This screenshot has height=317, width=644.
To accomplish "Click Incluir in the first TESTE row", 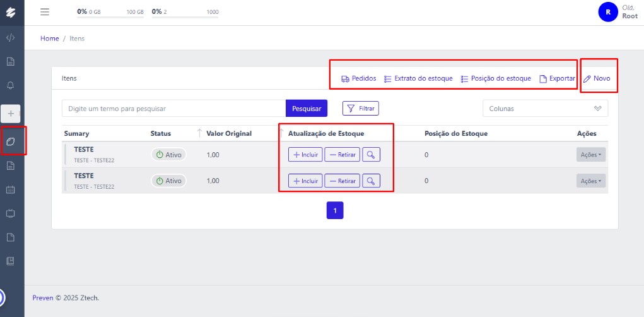I will pos(305,155).
